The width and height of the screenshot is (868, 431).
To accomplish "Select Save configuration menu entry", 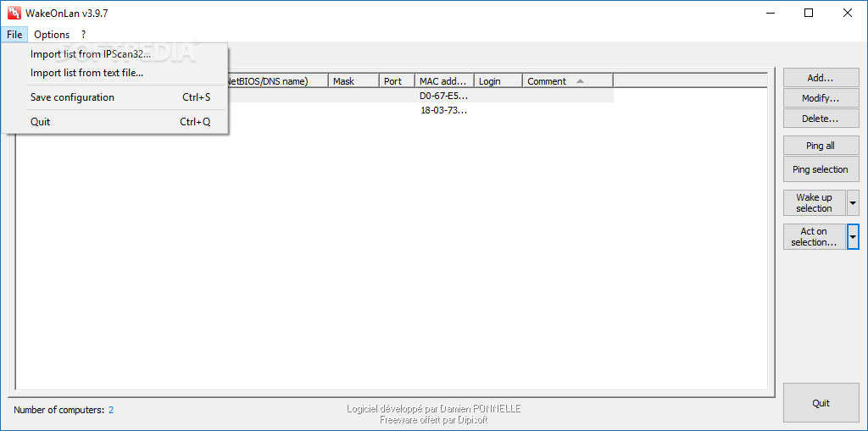I will pos(114,97).
